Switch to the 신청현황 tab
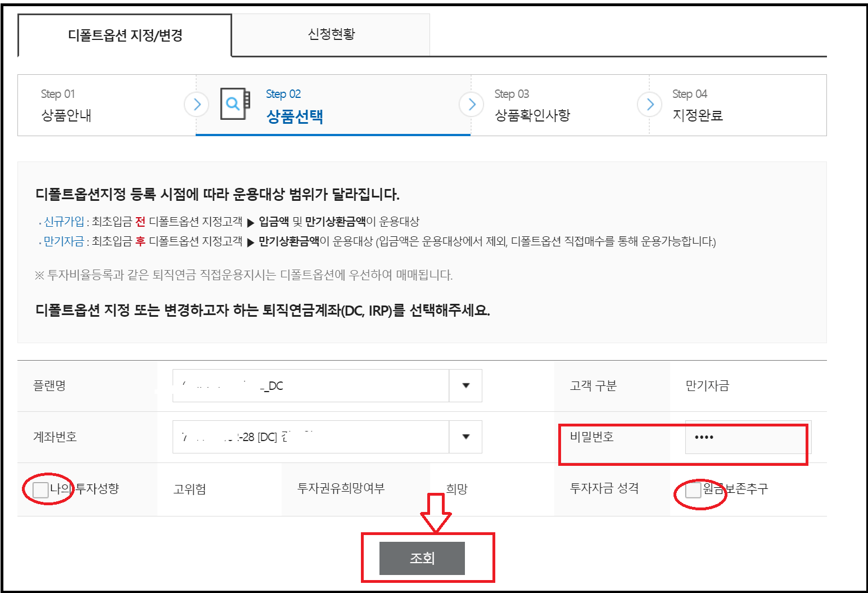Screen dimensions: 868x593 click(x=331, y=34)
